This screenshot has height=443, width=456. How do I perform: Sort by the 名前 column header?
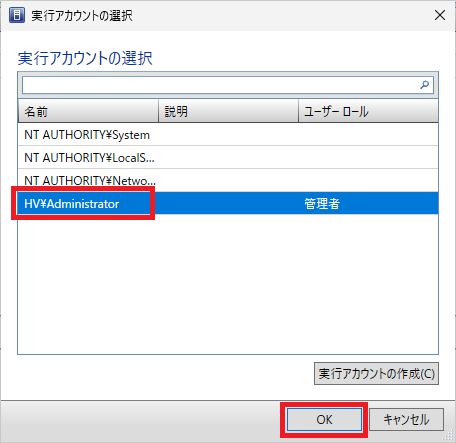[88, 111]
